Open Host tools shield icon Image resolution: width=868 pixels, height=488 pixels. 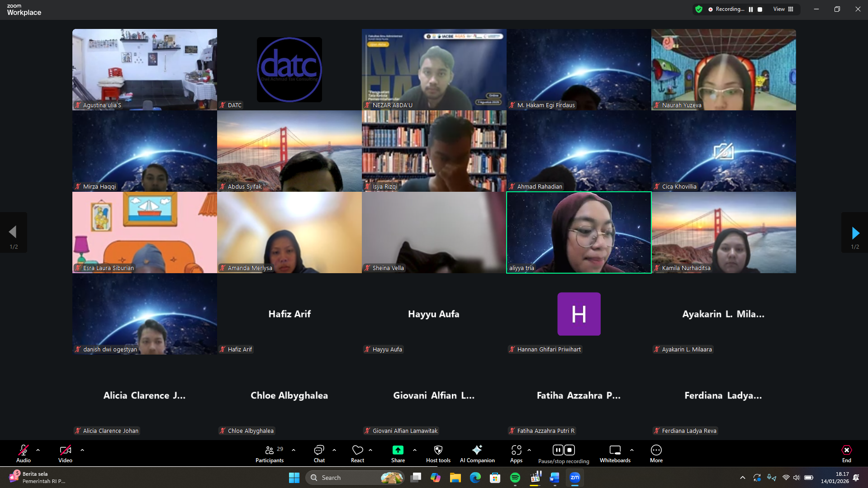coord(438,454)
